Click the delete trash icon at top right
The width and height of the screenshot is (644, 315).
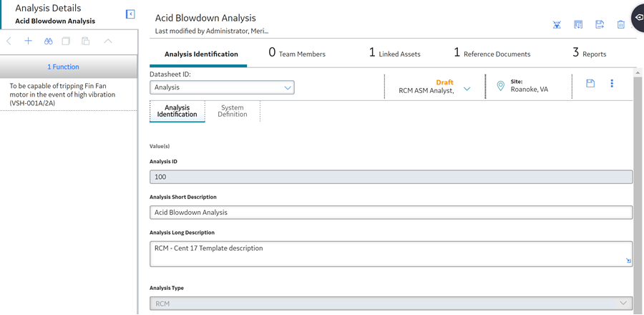[620, 24]
